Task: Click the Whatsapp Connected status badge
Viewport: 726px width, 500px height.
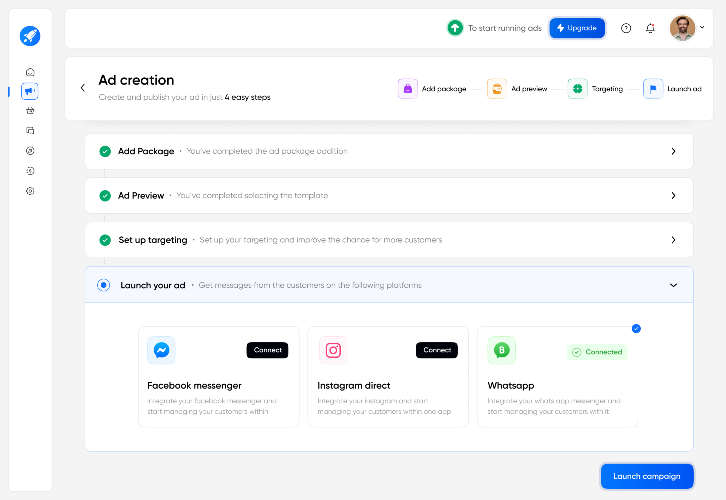Action: coord(597,352)
